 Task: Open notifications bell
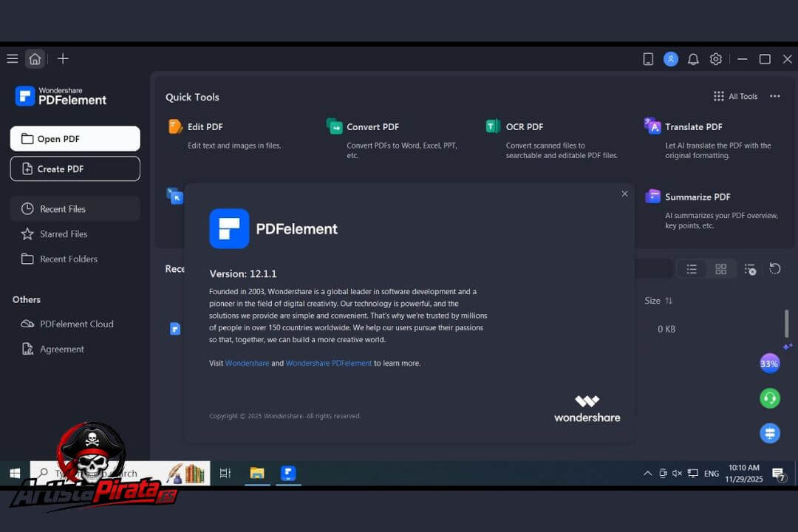click(693, 59)
